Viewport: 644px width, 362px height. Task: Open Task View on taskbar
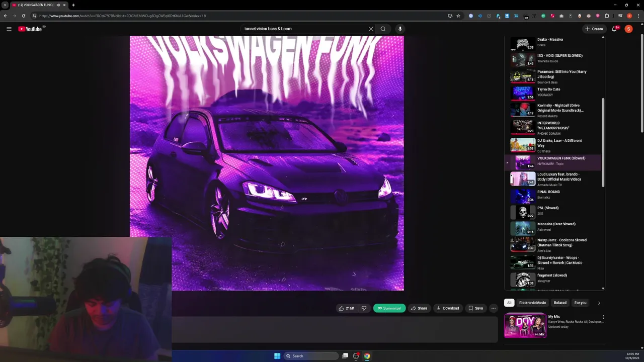[345, 356]
